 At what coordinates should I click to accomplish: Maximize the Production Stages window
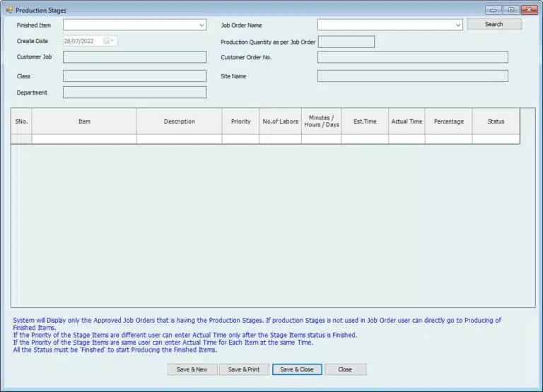(510, 10)
